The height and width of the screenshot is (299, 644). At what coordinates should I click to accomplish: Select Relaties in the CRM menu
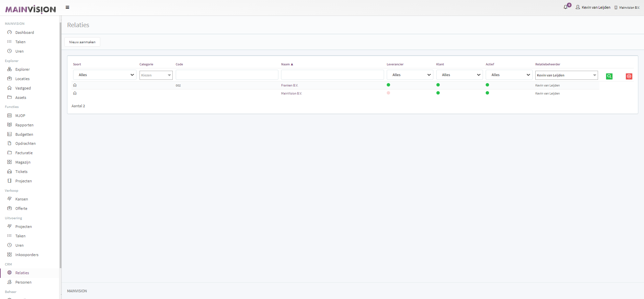22,273
